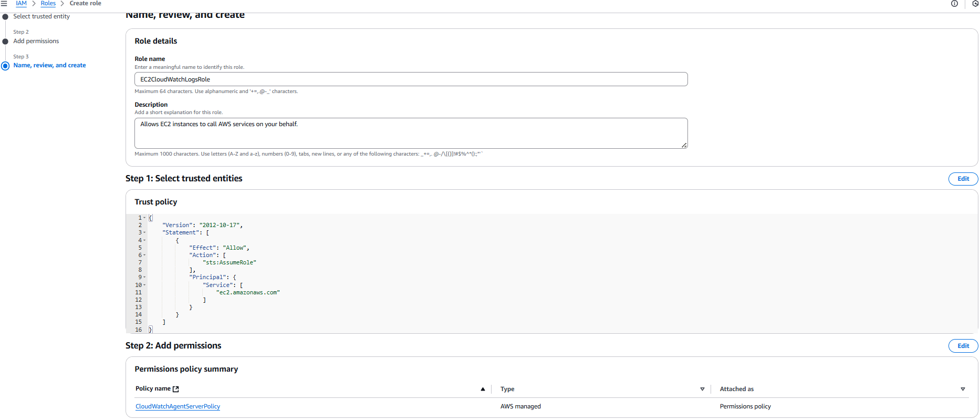Select the 'Select trusted entity' step indicator

pyautogui.click(x=6, y=17)
